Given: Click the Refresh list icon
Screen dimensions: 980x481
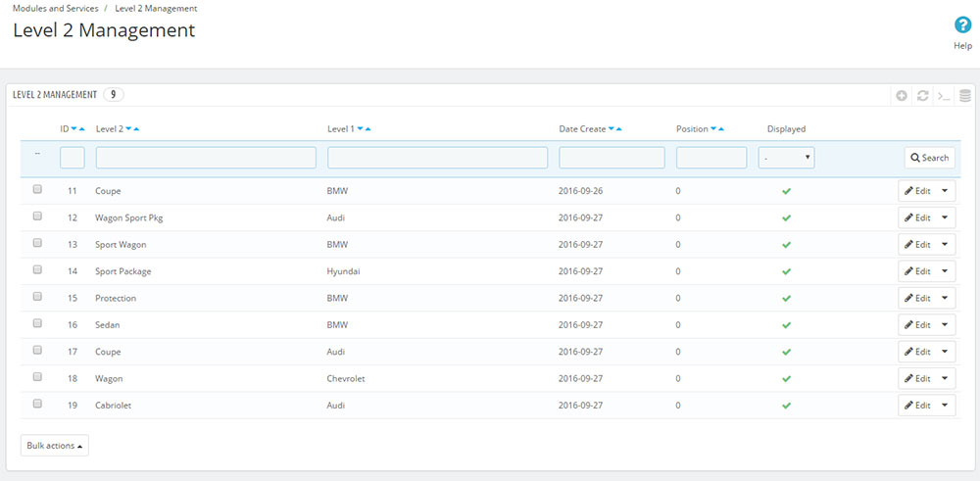Looking at the screenshot, I should 922,96.
